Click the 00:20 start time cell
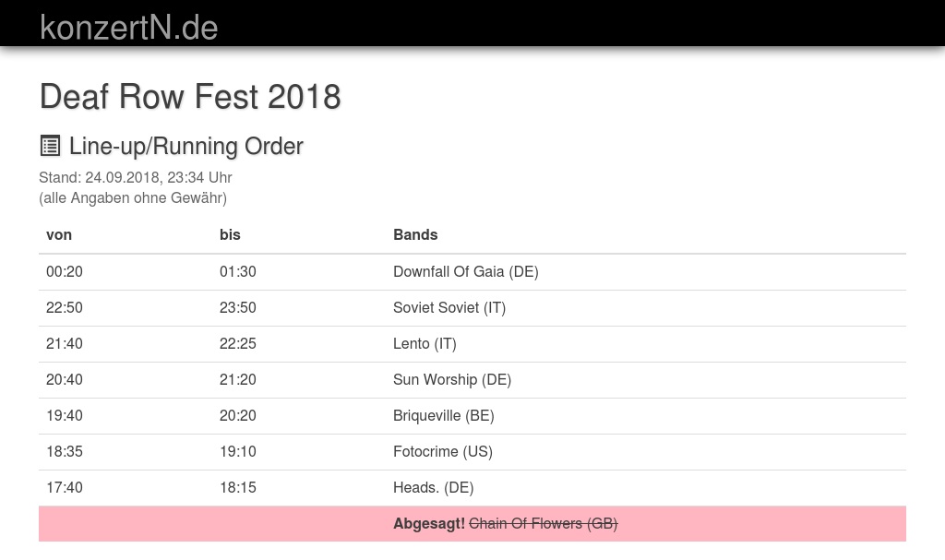The height and width of the screenshot is (560, 945). tap(65, 271)
